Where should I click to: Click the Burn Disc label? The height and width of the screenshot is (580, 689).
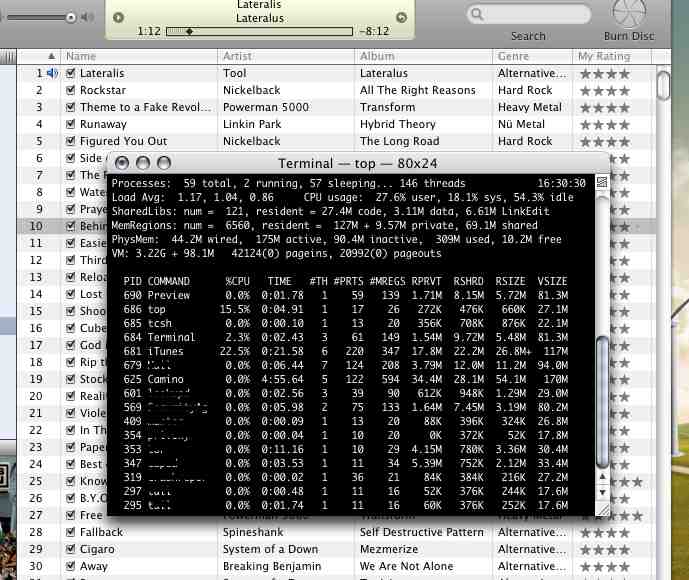pyautogui.click(x=629, y=36)
